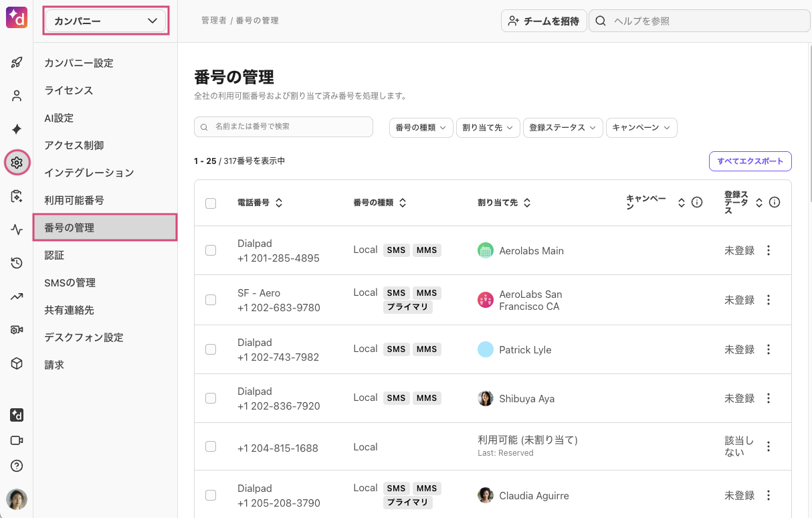Click the info icon beside キャンペーン column

pyautogui.click(x=696, y=203)
